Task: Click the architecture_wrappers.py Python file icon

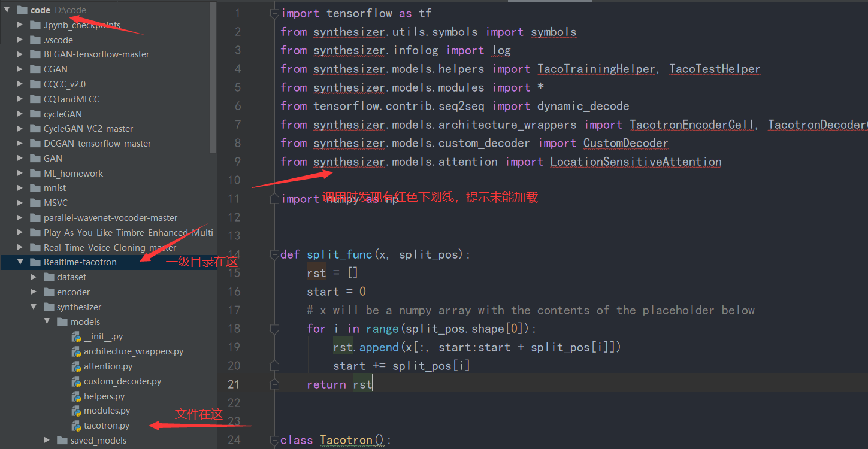Action: coord(76,351)
